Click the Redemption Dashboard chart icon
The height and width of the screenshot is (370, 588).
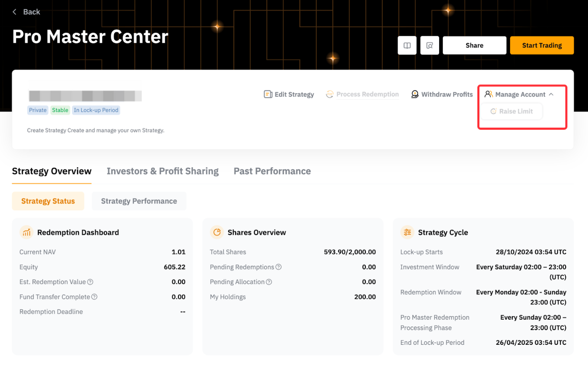27,232
